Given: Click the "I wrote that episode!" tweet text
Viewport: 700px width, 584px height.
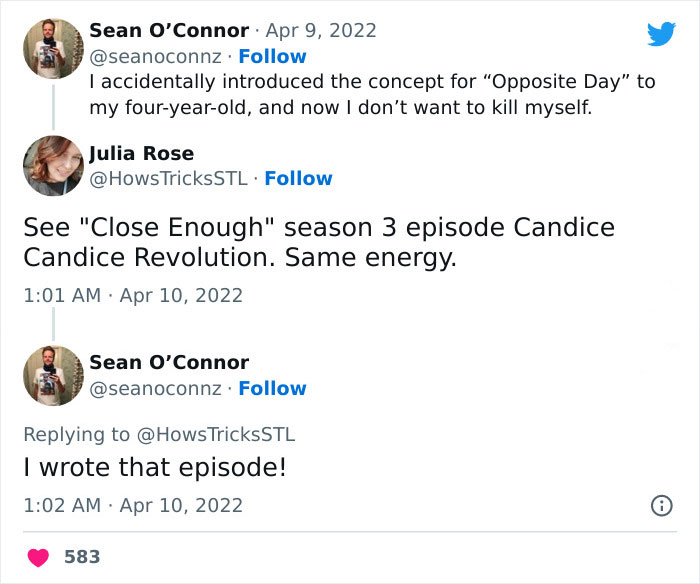Looking at the screenshot, I should click(154, 467).
